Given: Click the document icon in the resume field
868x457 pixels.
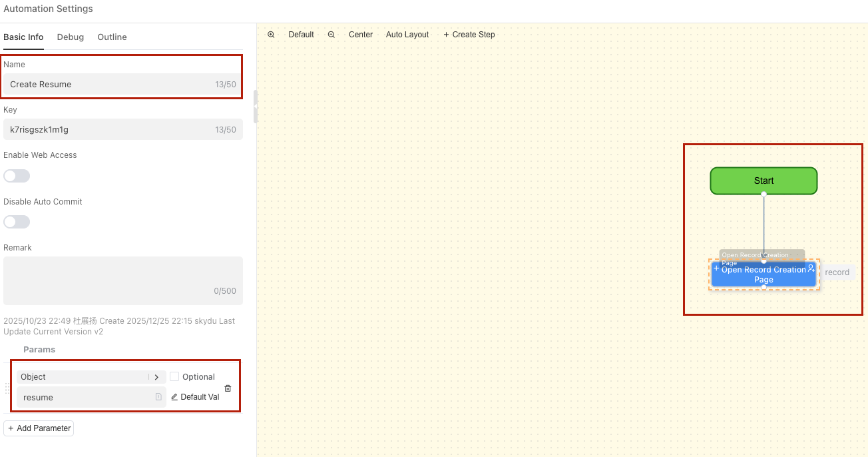Looking at the screenshot, I should click(158, 397).
